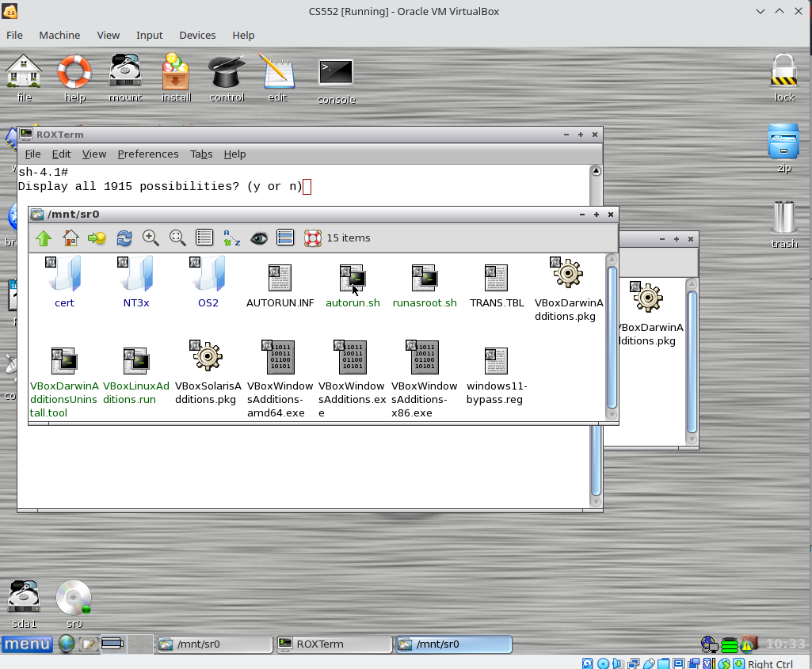Screen dimensions: 812x669
Task: Switch to ROXTerm in the taskbar
Action: [334, 644]
